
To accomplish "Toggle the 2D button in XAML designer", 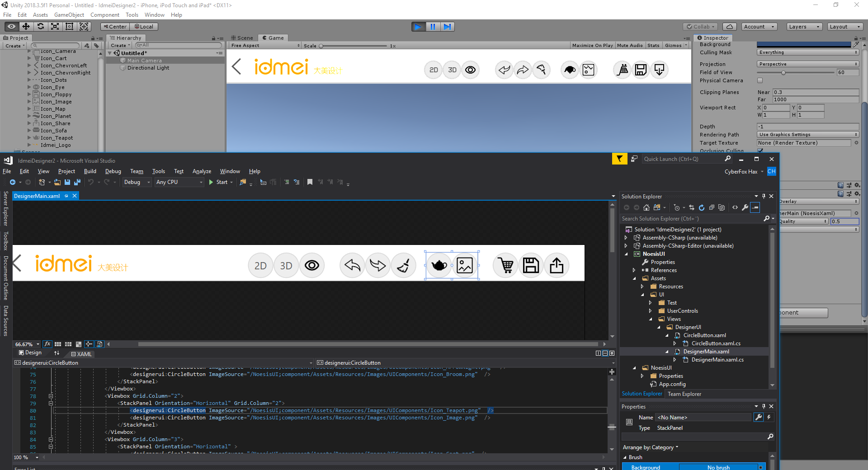I will pos(260,266).
